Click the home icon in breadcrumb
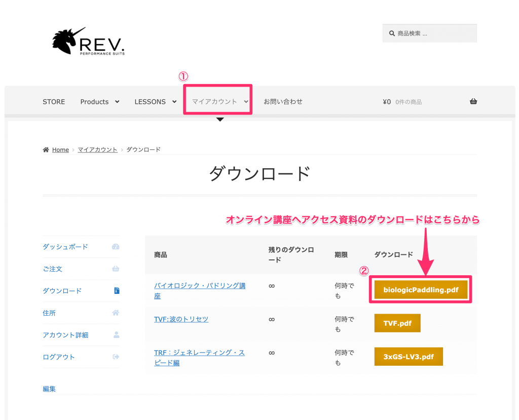Viewport: 519px width, 420px height. 46,150
